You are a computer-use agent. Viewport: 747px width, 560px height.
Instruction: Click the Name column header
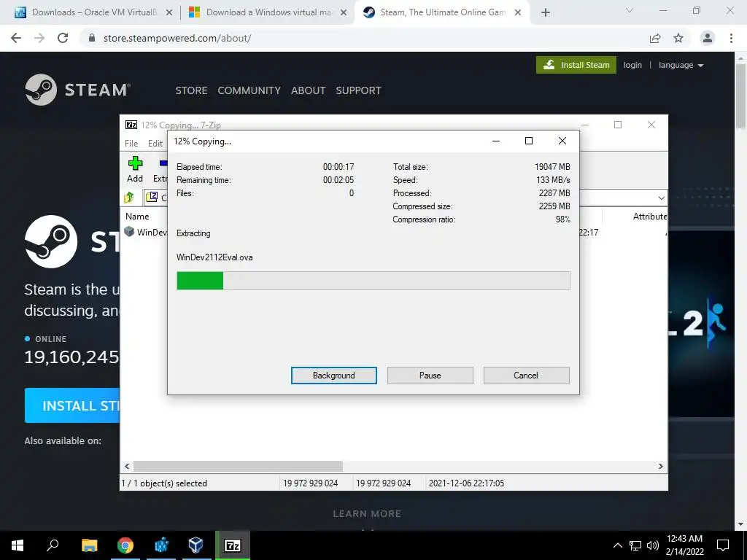pos(137,216)
